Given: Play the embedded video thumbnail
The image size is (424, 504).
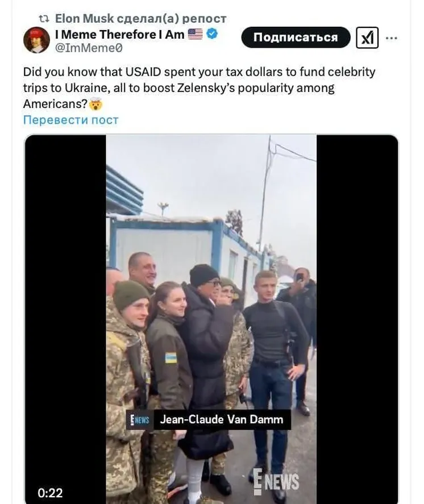Looking at the screenshot, I should click(211, 319).
